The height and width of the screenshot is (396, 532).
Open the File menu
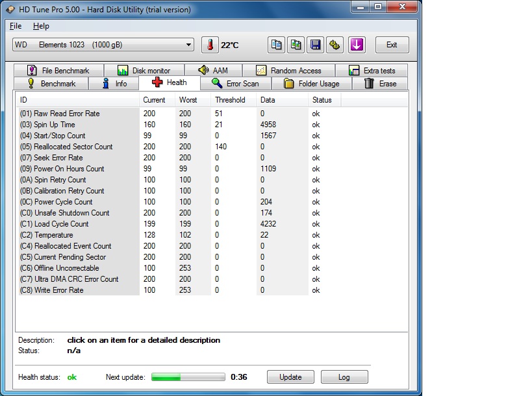(x=16, y=26)
